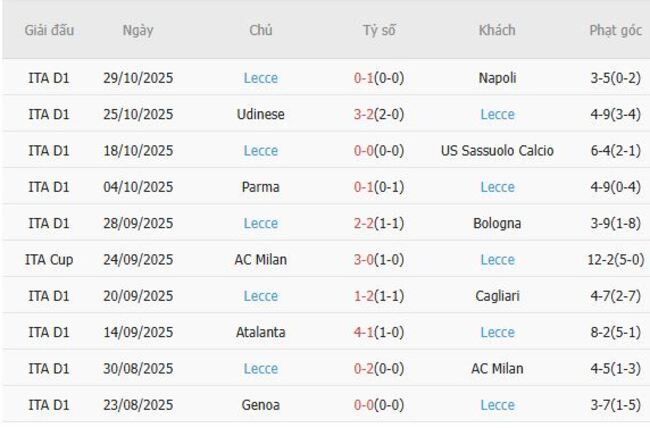This screenshot has width=650, height=428.
Task: Select the Cagliari team name
Action: [x=497, y=296]
